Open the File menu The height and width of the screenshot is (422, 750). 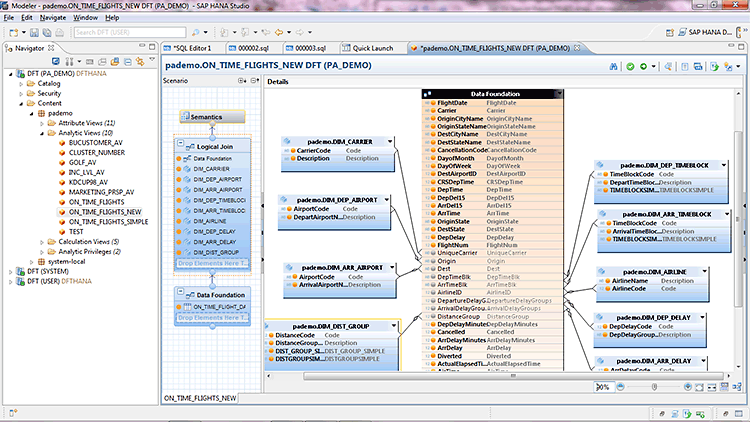[9, 18]
